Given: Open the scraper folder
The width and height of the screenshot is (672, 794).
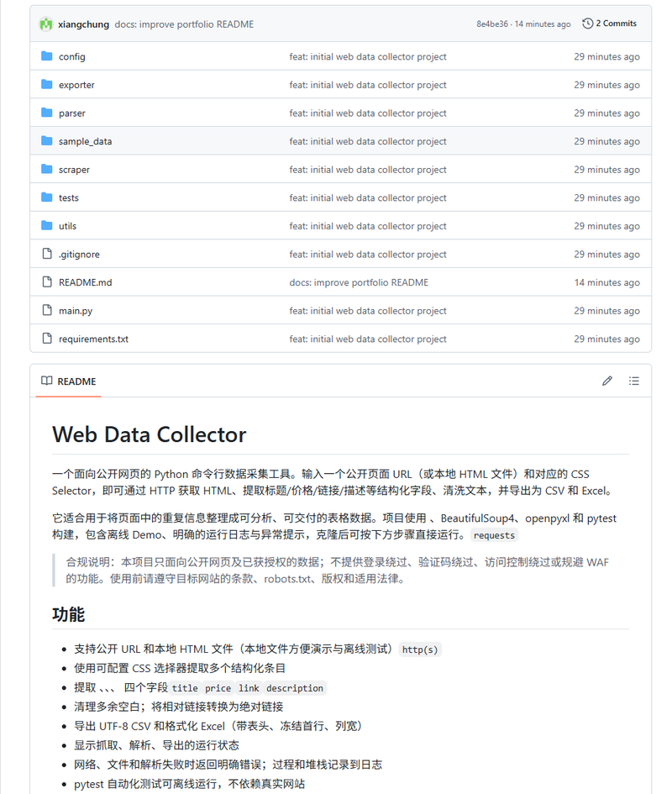Looking at the screenshot, I should [74, 170].
